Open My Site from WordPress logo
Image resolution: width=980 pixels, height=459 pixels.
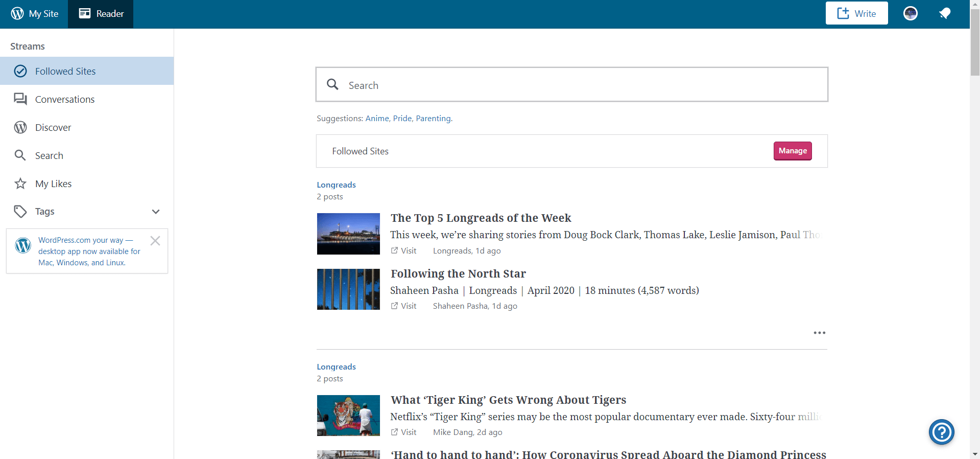click(x=34, y=14)
